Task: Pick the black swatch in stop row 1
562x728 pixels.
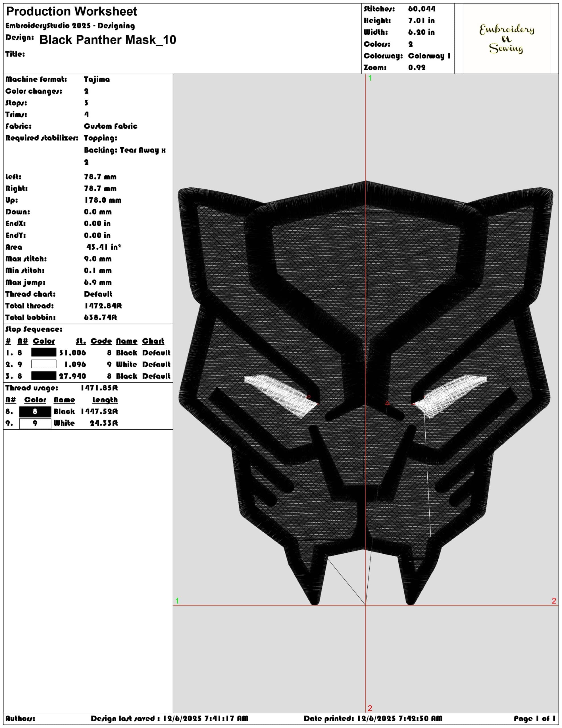Action: (x=44, y=352)
